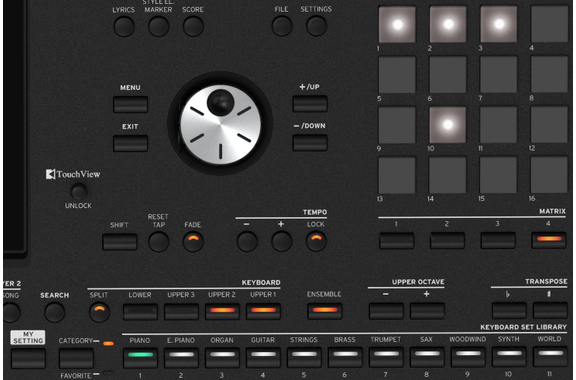This screenshot has width=576, height=380.
Task: Increase tempo with the plus button
Action: 282,241
